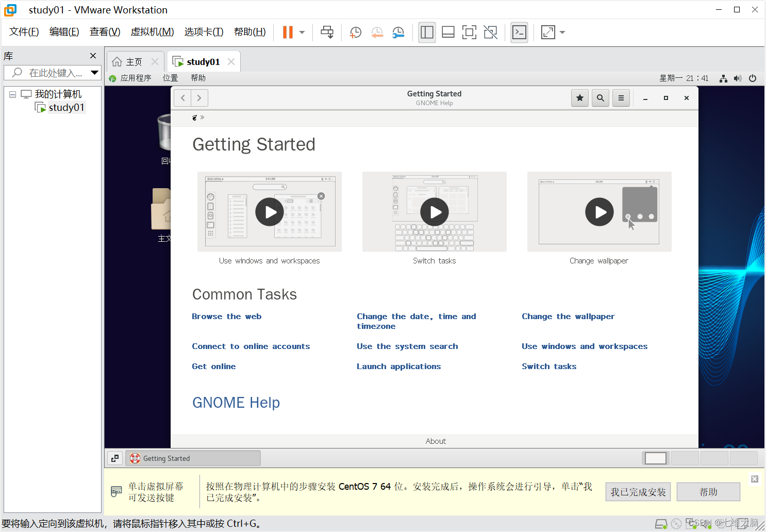The image size is (766, 532).
Task: Select study01 in the library tree
Action: pyautogui.click(x=66, y=107)
